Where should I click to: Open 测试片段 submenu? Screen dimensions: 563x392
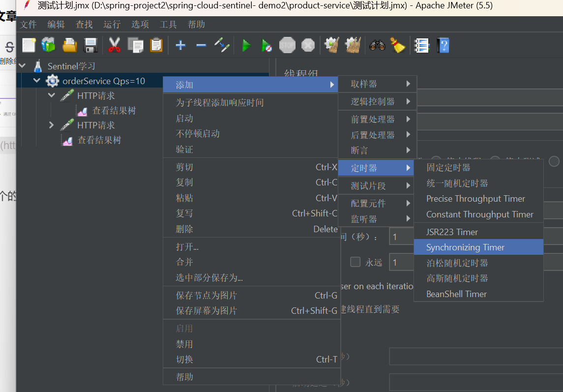pos(377,186)
